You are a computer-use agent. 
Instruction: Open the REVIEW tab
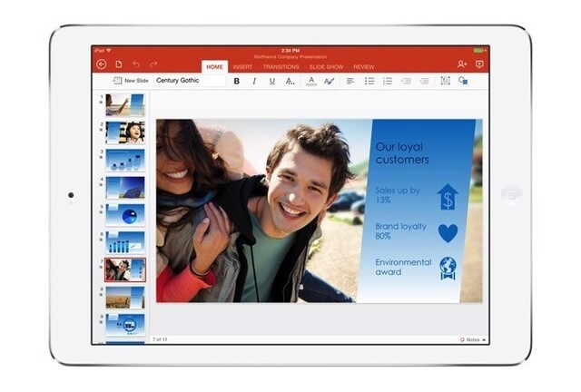pos(364,67)
